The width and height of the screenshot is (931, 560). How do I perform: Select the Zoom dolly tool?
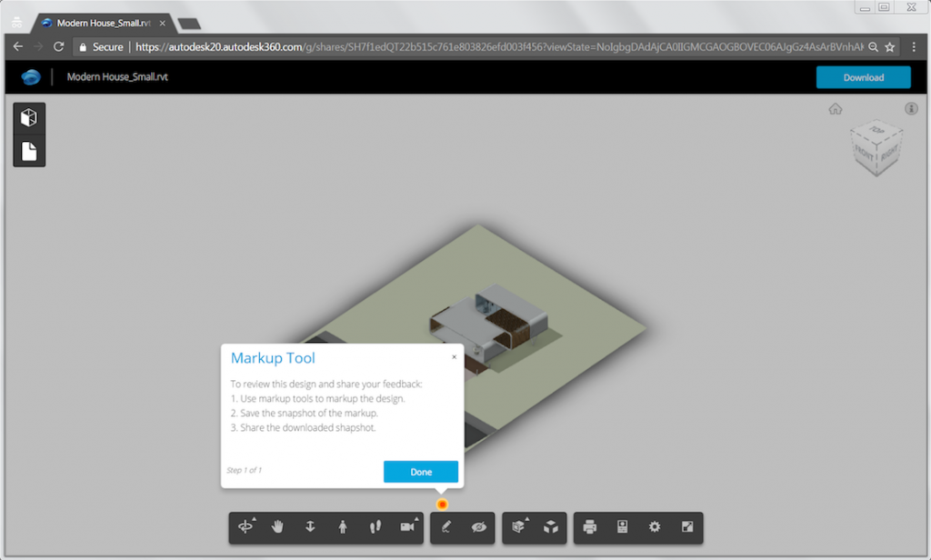(310, 526)
